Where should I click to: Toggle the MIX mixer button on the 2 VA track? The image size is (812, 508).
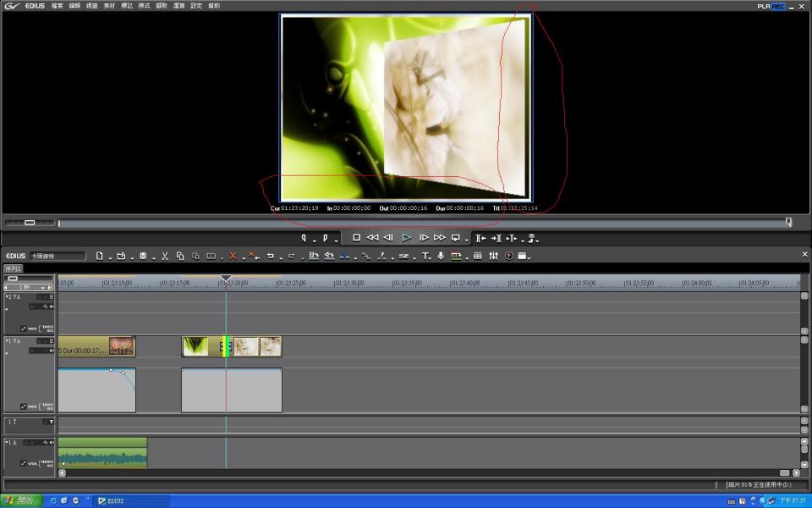pos(30,329)
